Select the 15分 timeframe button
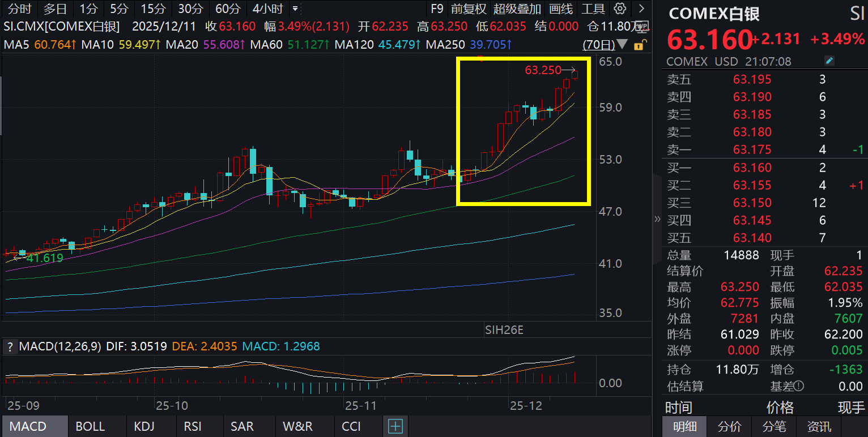This screenshot has height=437, width=868. (153, 8)
